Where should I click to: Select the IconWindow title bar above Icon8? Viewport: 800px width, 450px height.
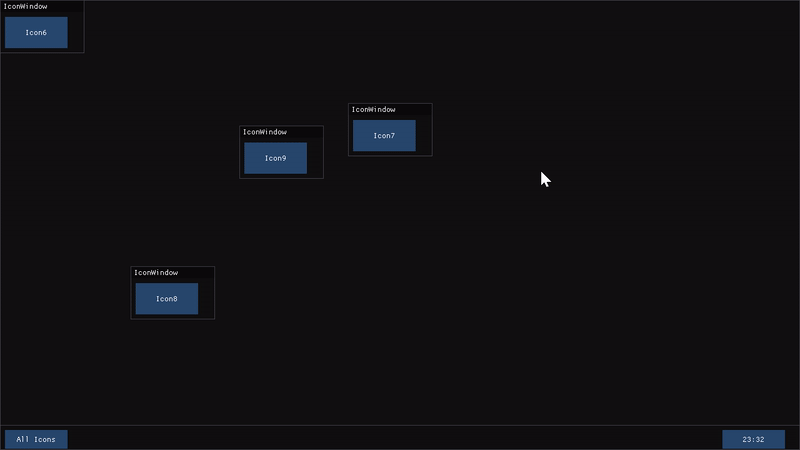[198, 272]
